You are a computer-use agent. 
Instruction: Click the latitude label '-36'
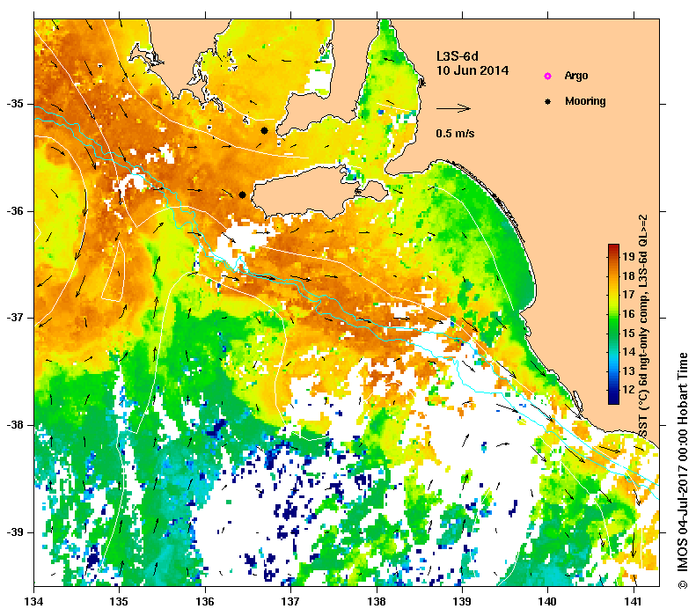point(15,211)
